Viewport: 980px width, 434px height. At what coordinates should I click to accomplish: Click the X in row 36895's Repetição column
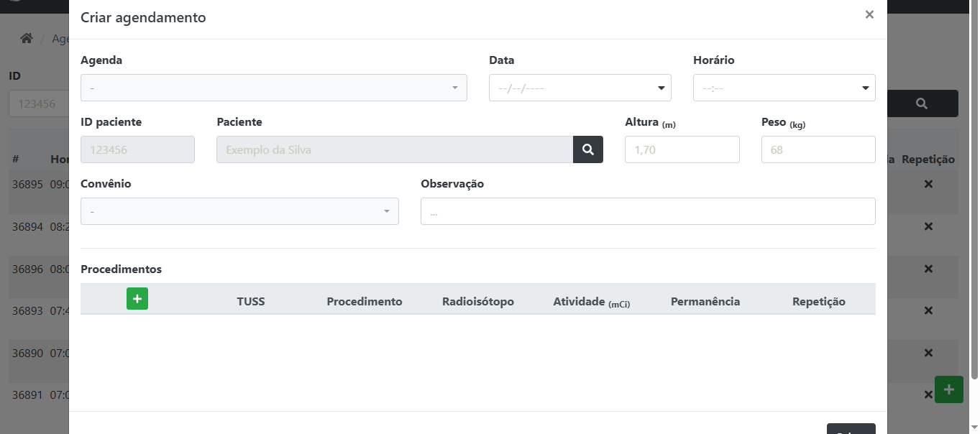[x=928, y=184]
